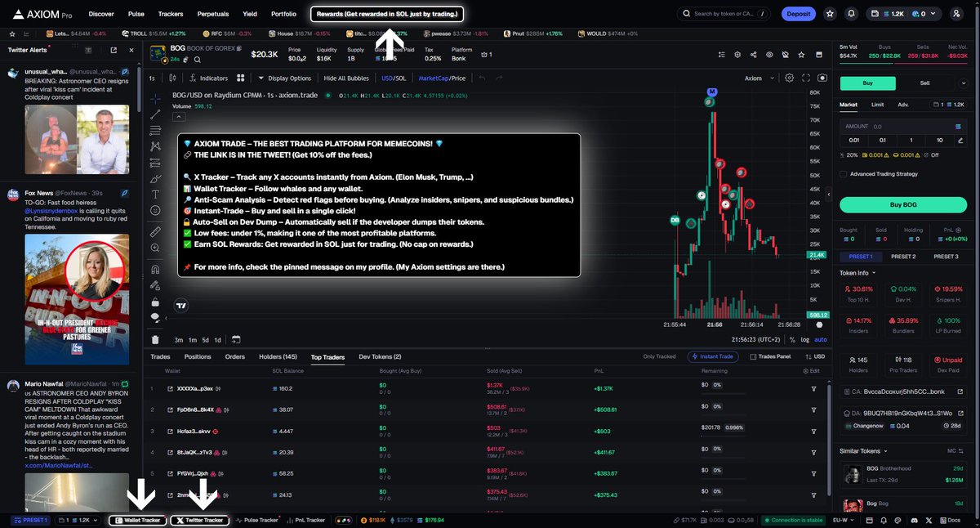Open the USD currency switcher in trades panel
Image resolution: width=980 pixels, height=528 pixels.
click(814, 357)
